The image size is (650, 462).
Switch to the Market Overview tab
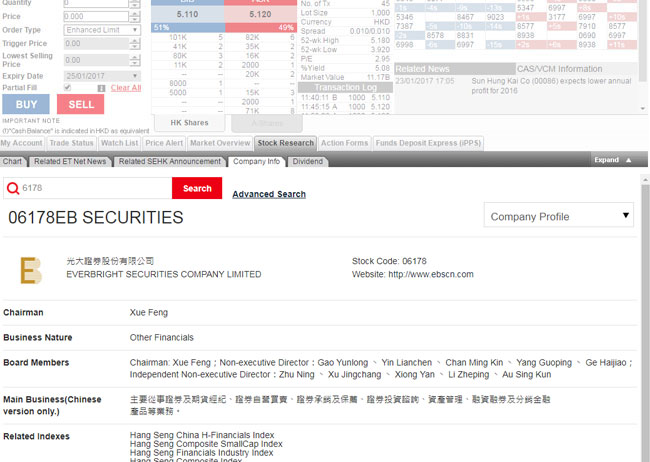coord(220,143)
